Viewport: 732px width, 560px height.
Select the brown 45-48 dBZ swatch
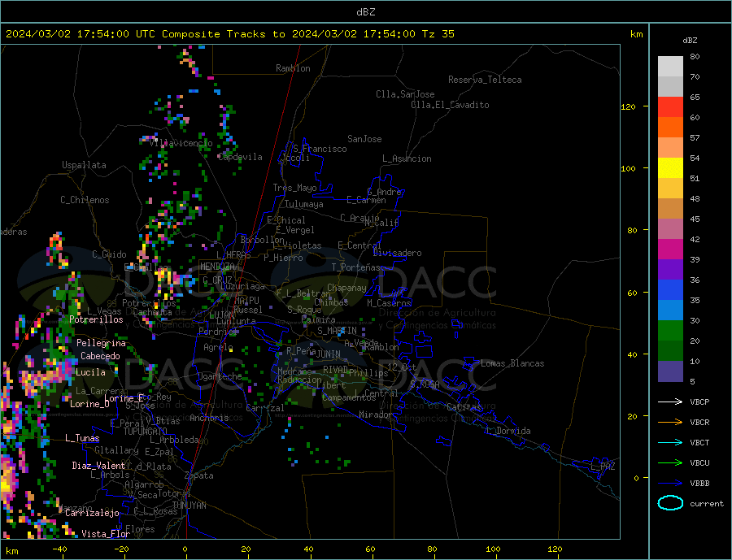tap(670, 209)
